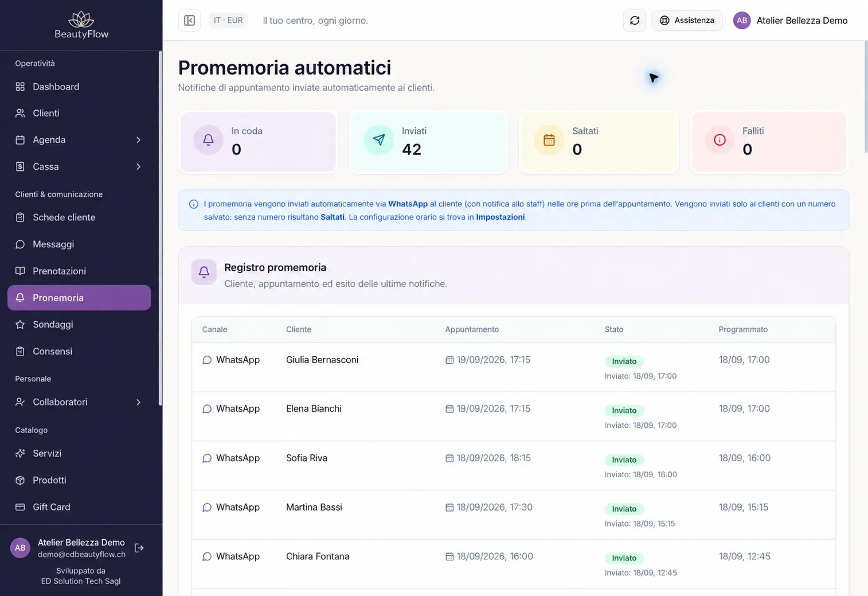
Task: Click the Programmato column header
Action: [x=743, y=330]
